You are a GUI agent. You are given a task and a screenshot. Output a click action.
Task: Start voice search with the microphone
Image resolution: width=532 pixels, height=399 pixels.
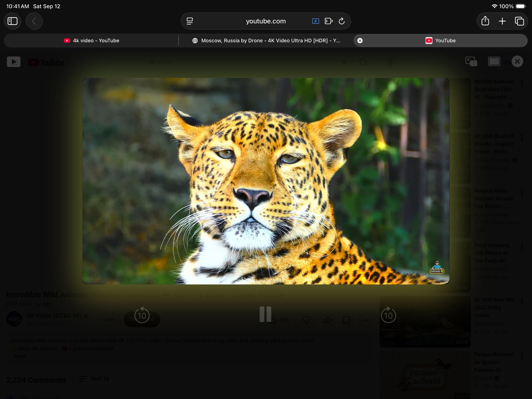[390, 62]
